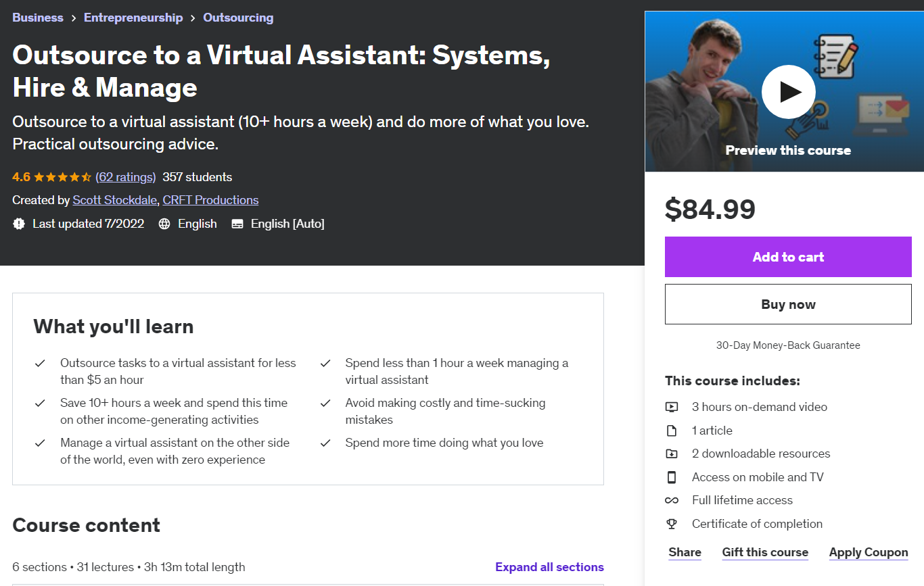Click the downloadable resources icon
The image size is (924, 586).
(x=671, y=454)
